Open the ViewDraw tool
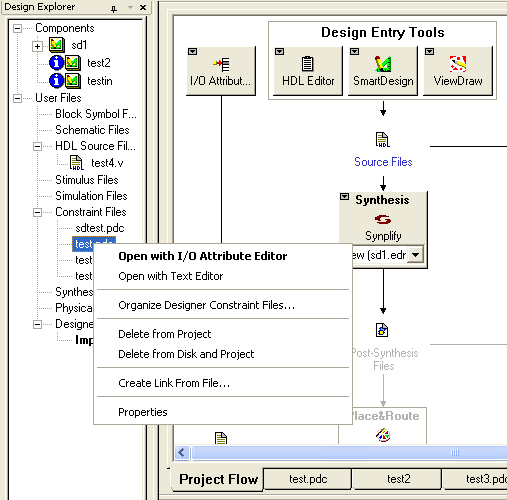The image size is (507, 500). [458, 71]
